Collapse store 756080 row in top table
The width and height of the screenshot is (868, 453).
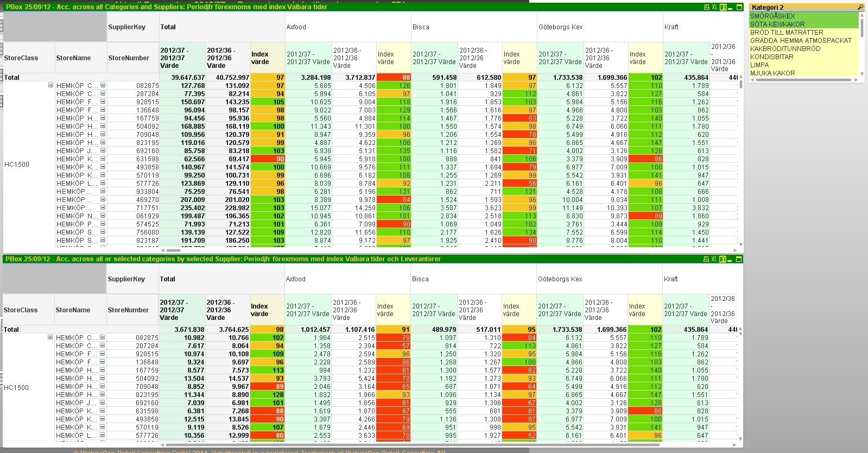click(x=103, y=232)
